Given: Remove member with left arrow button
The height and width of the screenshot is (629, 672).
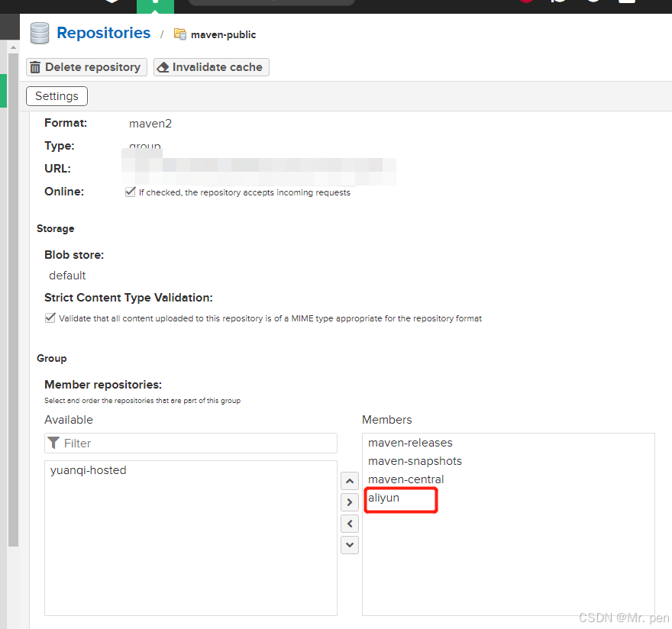Looking at the screenshot, I should 350,523.
